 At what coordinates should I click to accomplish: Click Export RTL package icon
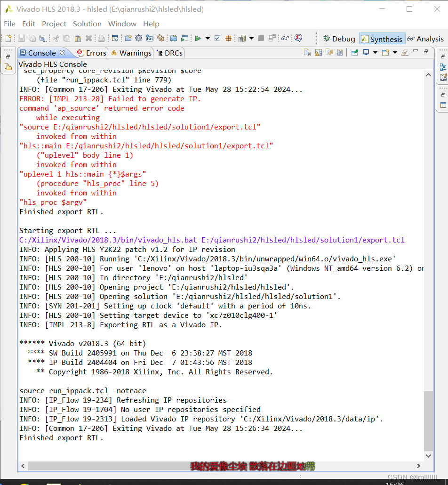[229, 38]
